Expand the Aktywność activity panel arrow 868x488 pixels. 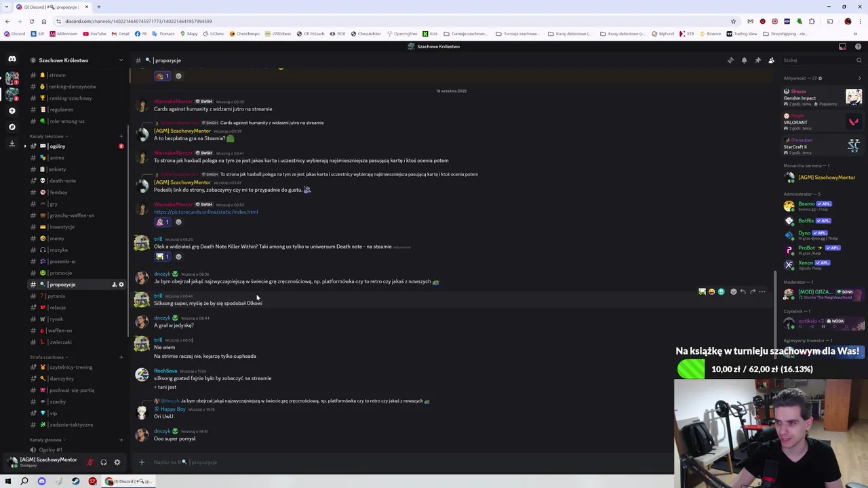(x=859, y=78)
